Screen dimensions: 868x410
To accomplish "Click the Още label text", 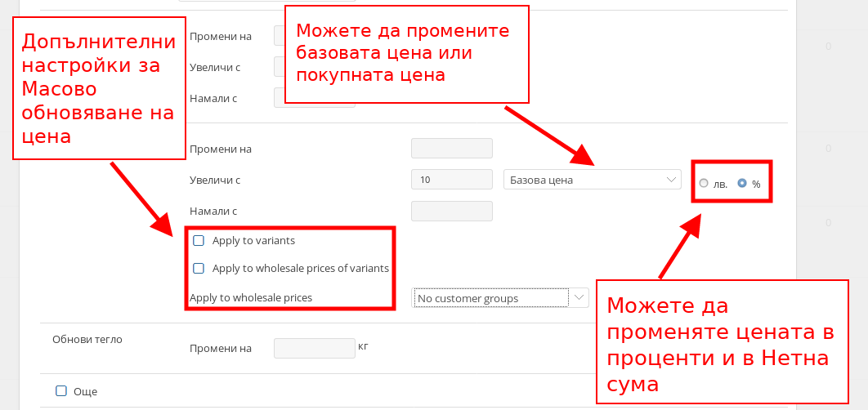I will [x=85, y=391].
